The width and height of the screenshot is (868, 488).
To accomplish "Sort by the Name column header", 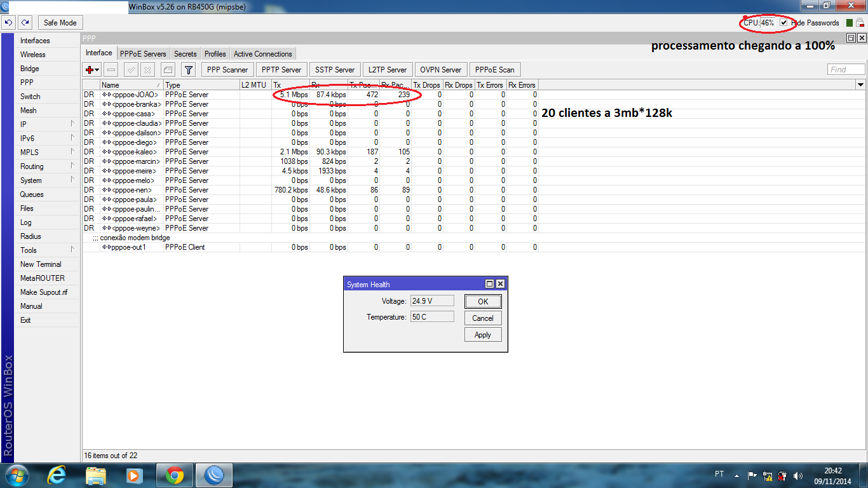I will [132, 85].
